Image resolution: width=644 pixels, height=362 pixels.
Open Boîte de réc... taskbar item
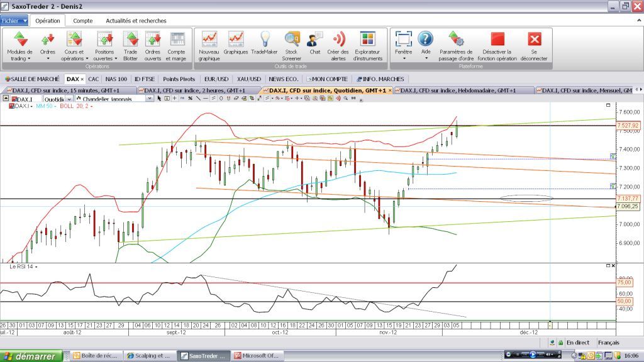96,356
